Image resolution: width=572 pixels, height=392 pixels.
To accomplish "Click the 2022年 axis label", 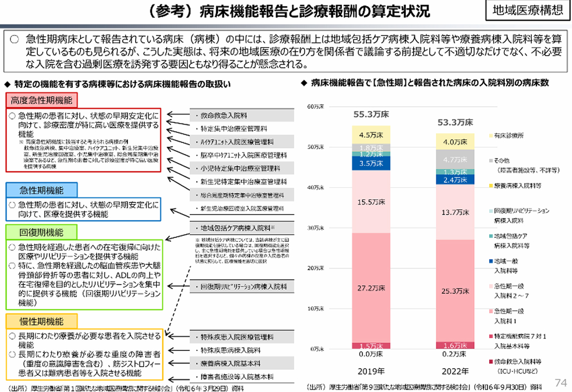I will [x=455, y=371].
